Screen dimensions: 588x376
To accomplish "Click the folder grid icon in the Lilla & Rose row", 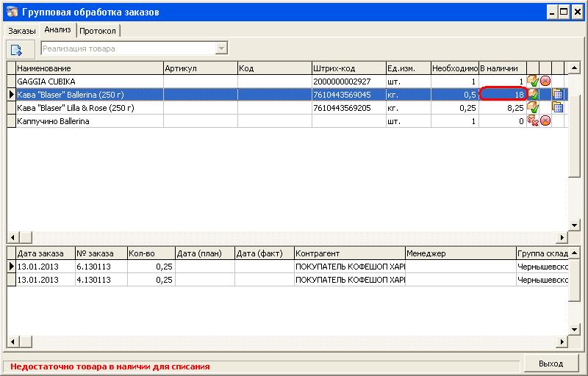I will pyautogui.click(x=557, y=108).
